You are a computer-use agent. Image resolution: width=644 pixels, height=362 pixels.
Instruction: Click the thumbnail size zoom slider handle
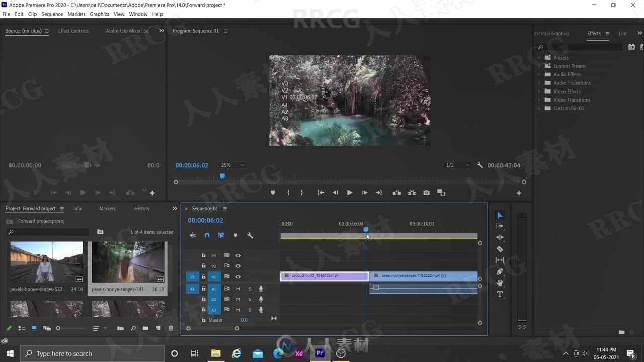tap(58, 328)
